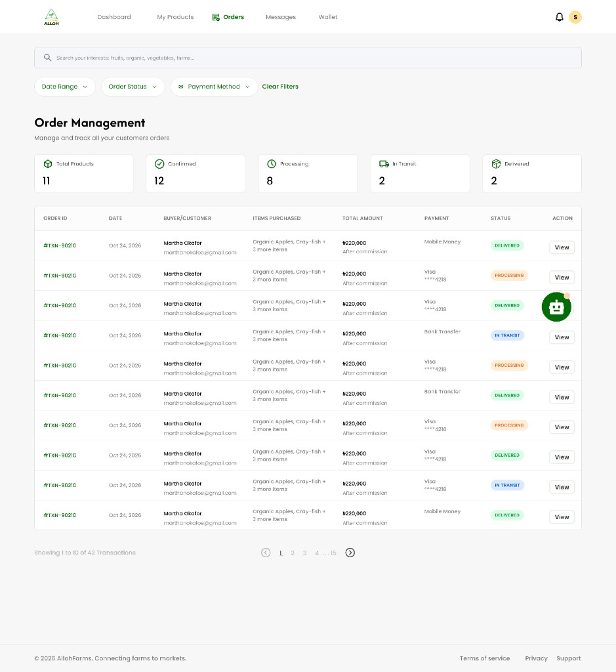The image size is (616, 672).
Task: Click the Processing clock icon
Action: tap(272, 163)
